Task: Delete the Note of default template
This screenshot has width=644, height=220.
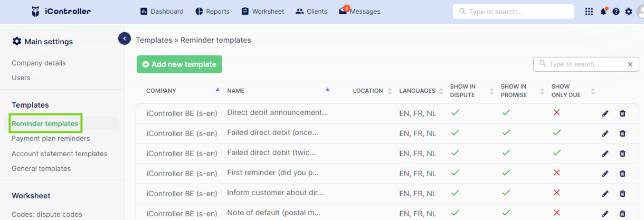Action: (x=622, y=214)
